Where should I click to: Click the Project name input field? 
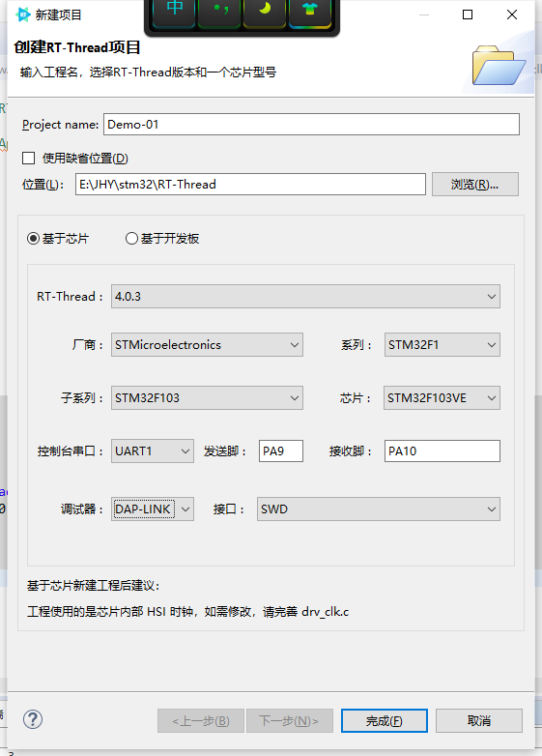pyautogui.click(x=311, y=125)
